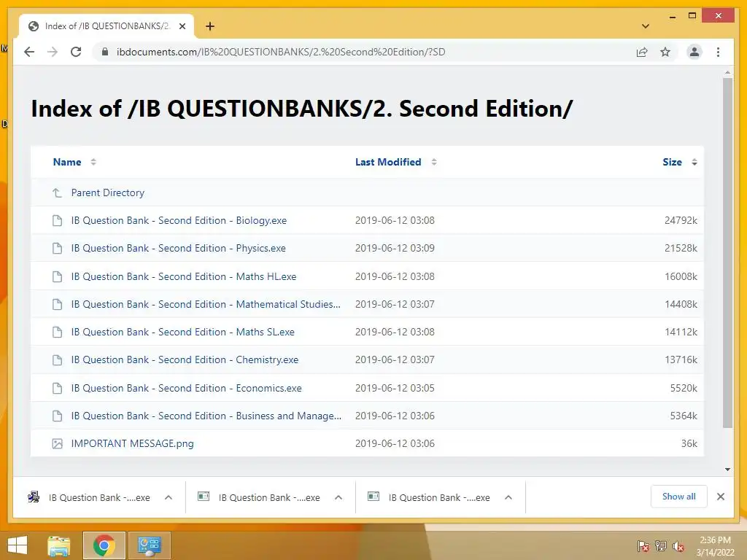
Task: Click the image icon beside IMPORTANT MESSAGE.png
Action: [57, 444]
